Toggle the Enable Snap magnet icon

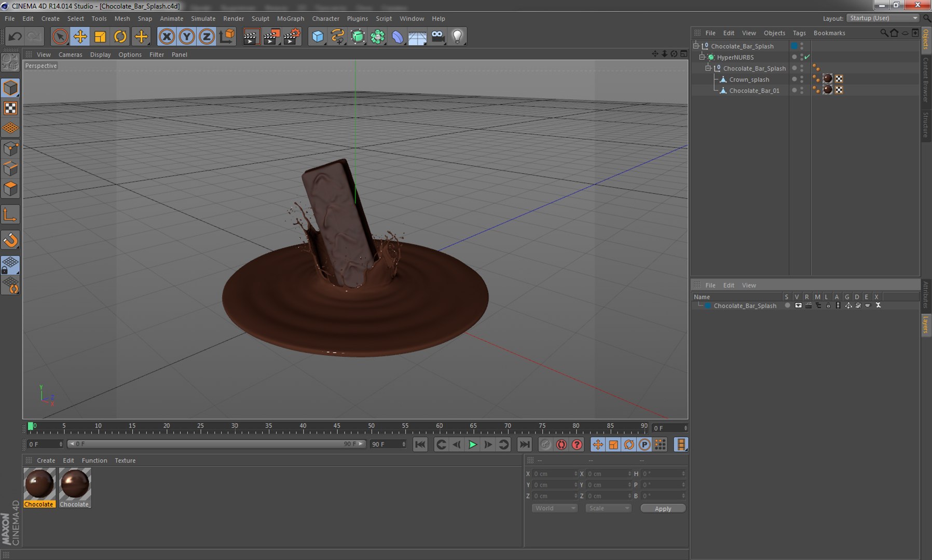10,240
